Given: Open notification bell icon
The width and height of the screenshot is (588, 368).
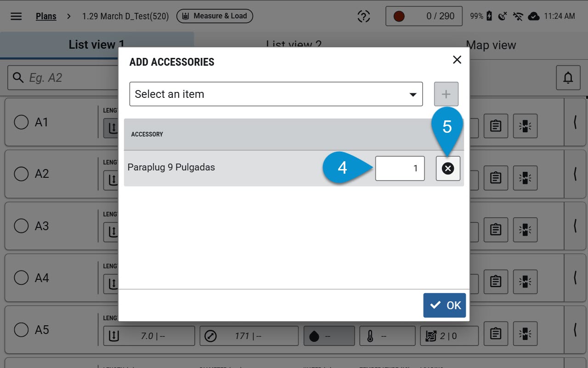Looking at the screenshot, I should tap(568, 78).
